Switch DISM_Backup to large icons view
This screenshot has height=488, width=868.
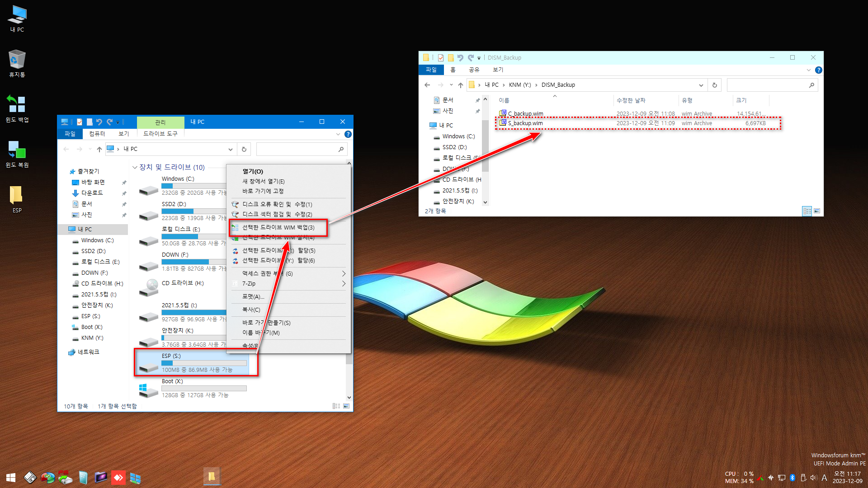(x=817, y=211)
